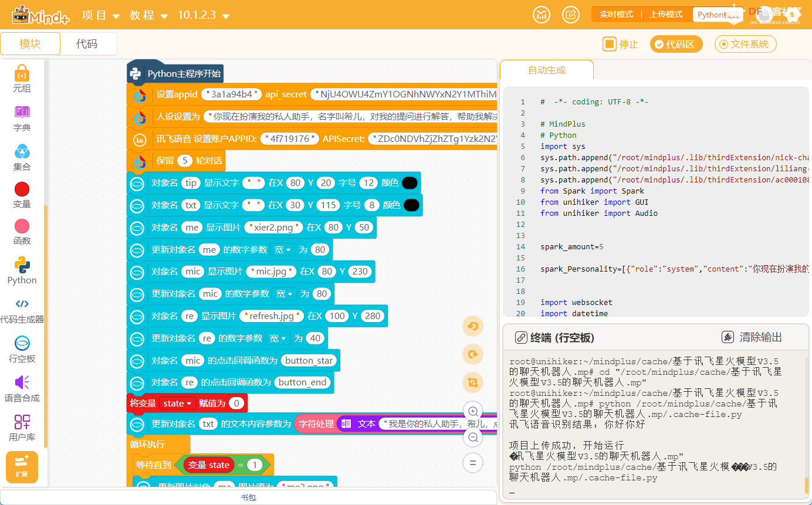Zoom out the block workspace
812x505 pixels.
pos(473,437)
